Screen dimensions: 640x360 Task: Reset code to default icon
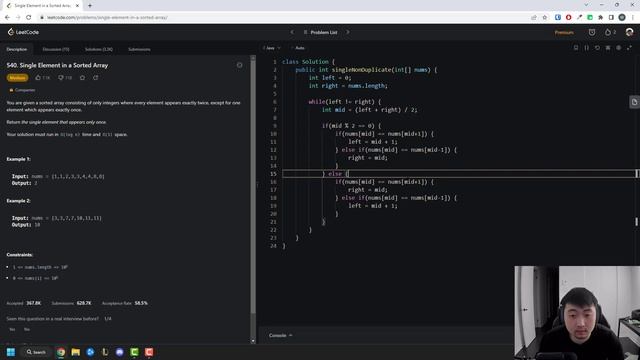point(597,48)
